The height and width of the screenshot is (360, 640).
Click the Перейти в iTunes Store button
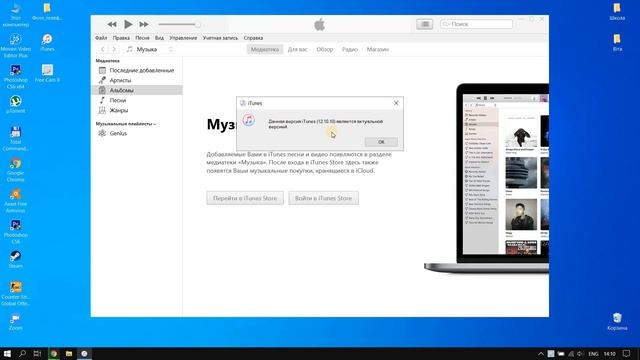pyautogui.click(x=245, y=198)
